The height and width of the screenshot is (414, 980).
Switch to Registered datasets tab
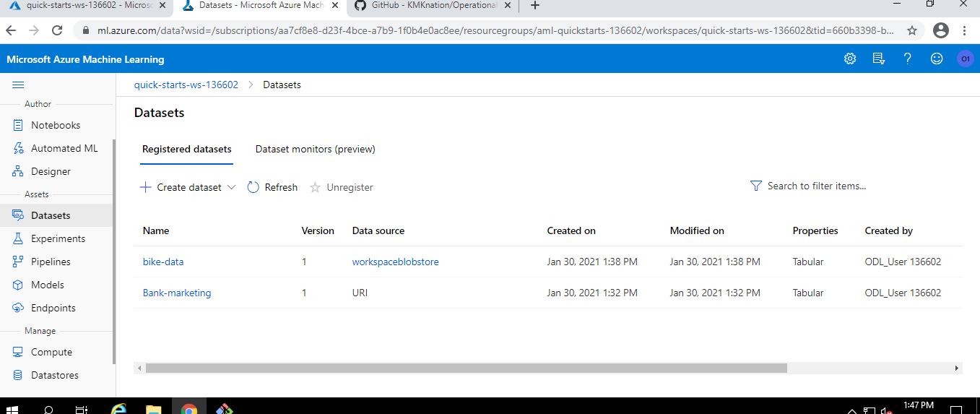pyautogui.click(x=187, y=150)
